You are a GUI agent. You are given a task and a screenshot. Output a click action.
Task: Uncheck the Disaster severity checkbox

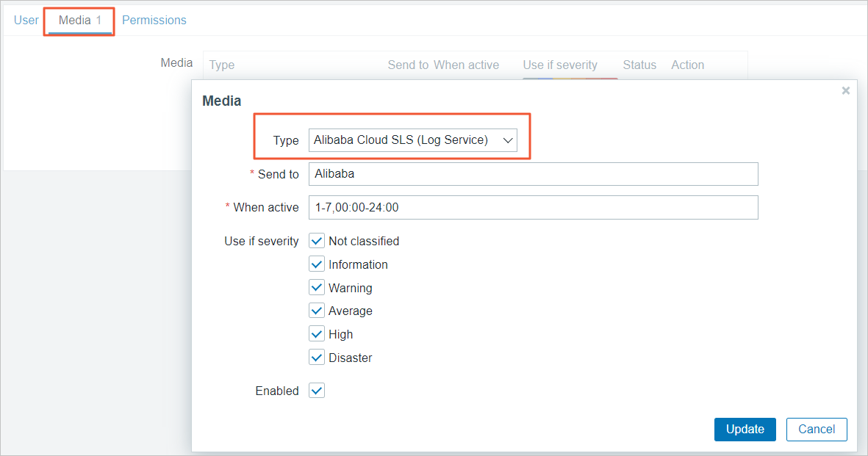point(317,358)
